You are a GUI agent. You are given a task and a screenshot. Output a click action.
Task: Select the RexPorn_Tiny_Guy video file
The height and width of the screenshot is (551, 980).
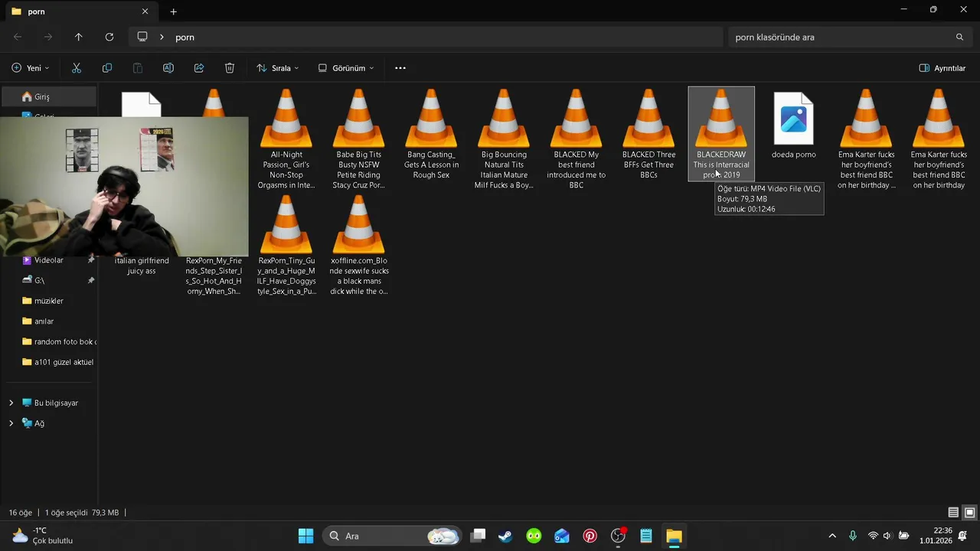point(286,245)
